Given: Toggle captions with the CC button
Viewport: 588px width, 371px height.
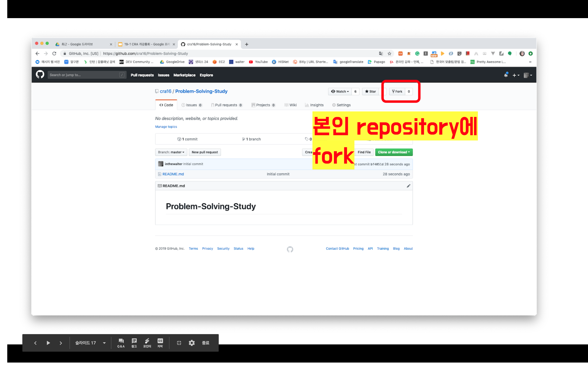Looking at the screenshot, I should point(160,343).
